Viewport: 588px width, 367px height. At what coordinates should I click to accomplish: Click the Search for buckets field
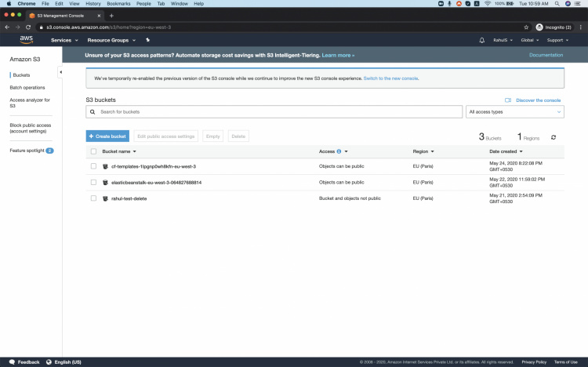click(x=274, y=112)
